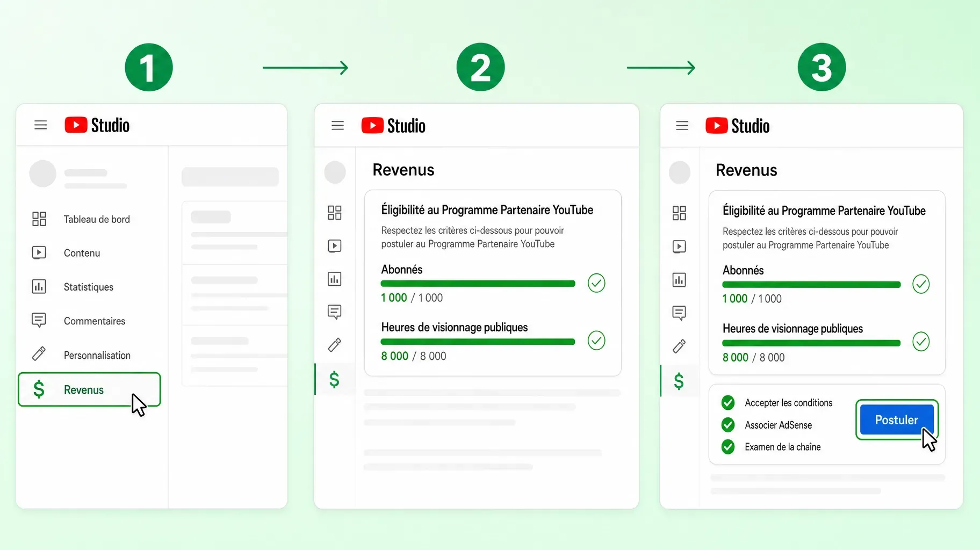This screenshot has height=550, width=980.
Task: Click Heures de visionnage check circle, step 3
Action: pyautogui.click(x=921, y=342)
